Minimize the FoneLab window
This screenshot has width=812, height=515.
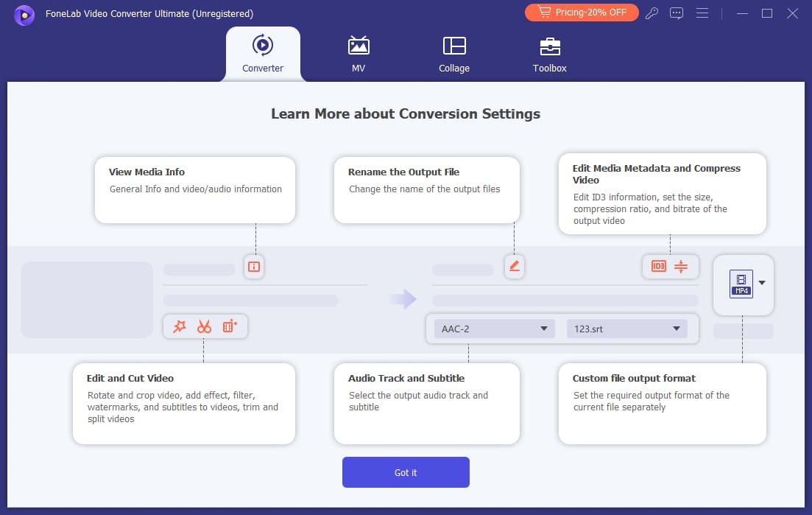742,13
